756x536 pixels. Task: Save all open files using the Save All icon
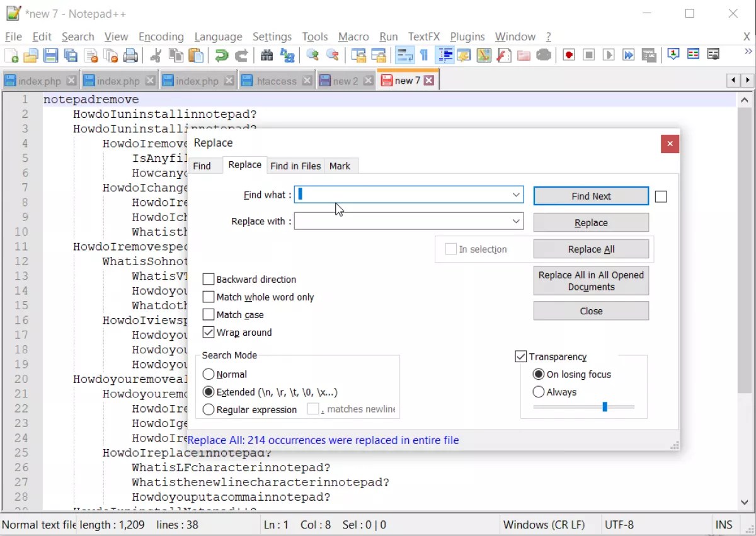tap(71, 55)
